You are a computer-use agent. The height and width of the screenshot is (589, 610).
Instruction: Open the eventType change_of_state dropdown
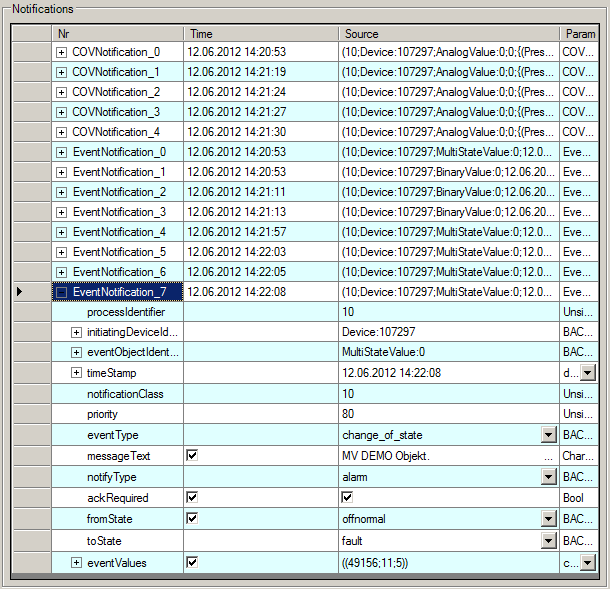549,435
